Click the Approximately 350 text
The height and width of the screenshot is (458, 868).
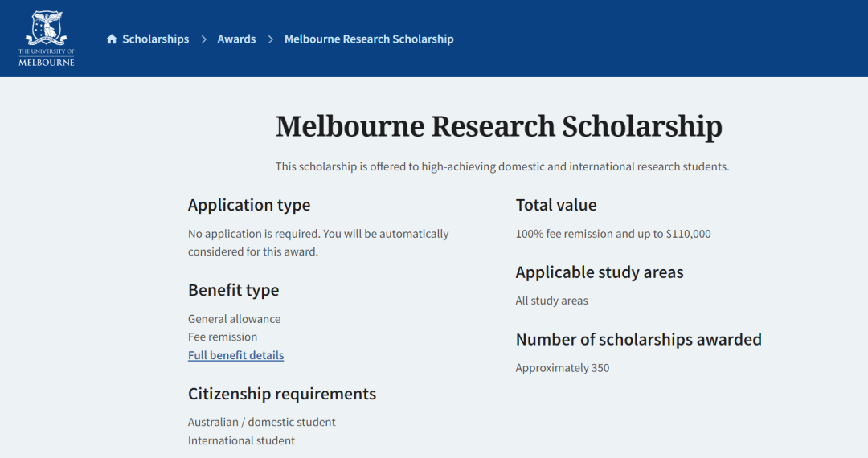[x=563, y=368]
